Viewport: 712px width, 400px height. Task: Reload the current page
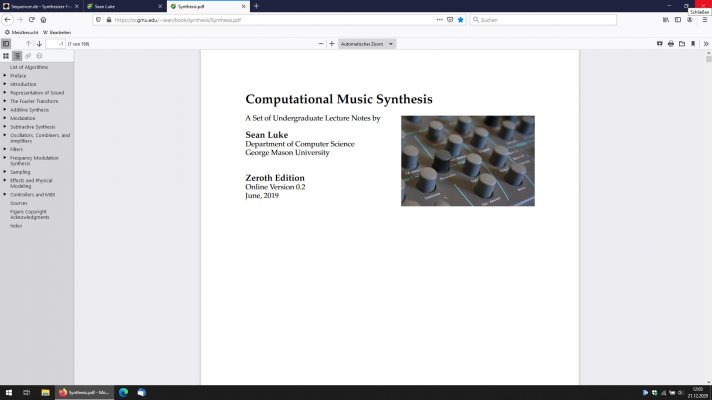click(31, 20)
